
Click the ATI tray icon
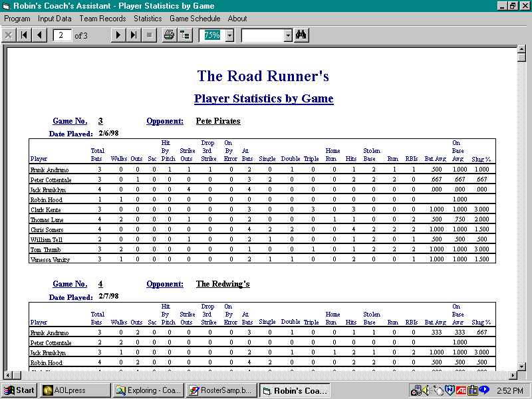460,390
